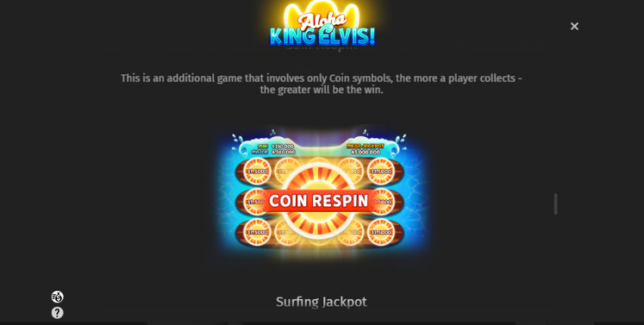Click the middle-row right coin symbol
Image resolution: width=644 pixels, height=325 pixels.
tap(384, 202)
